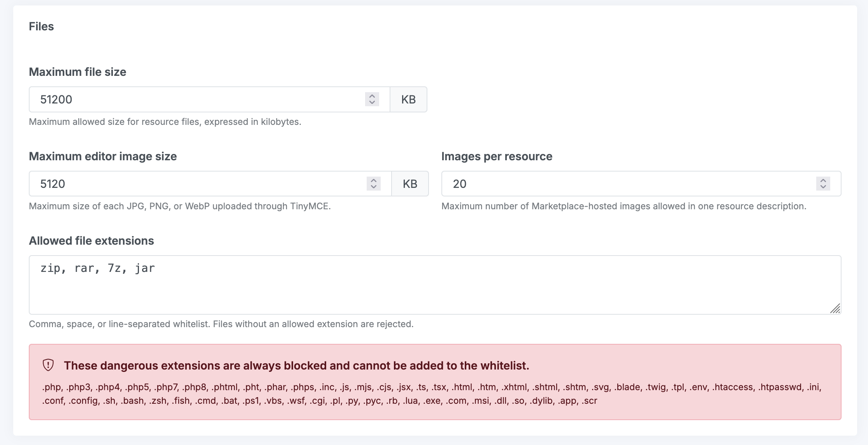Viewport: 868px width, 445px height.
Task: Decrease Maximum editor image size stepper
Action: click(374, 187)
